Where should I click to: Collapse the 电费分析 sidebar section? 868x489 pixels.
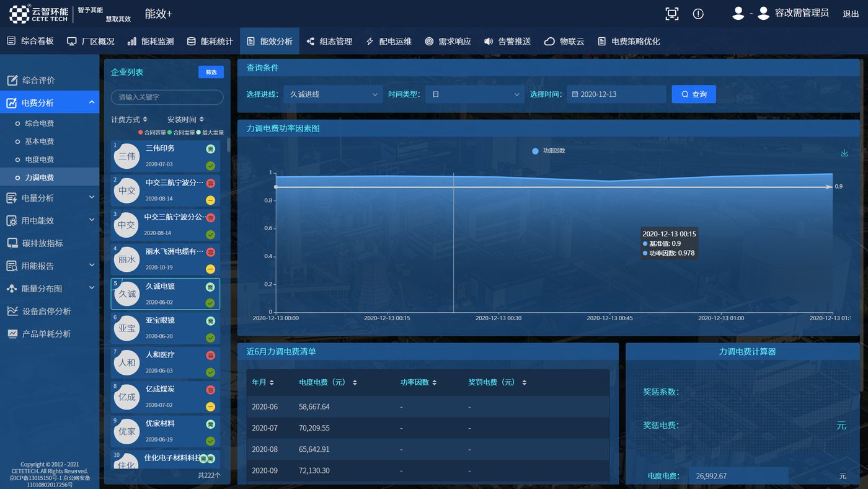[50, 102]
